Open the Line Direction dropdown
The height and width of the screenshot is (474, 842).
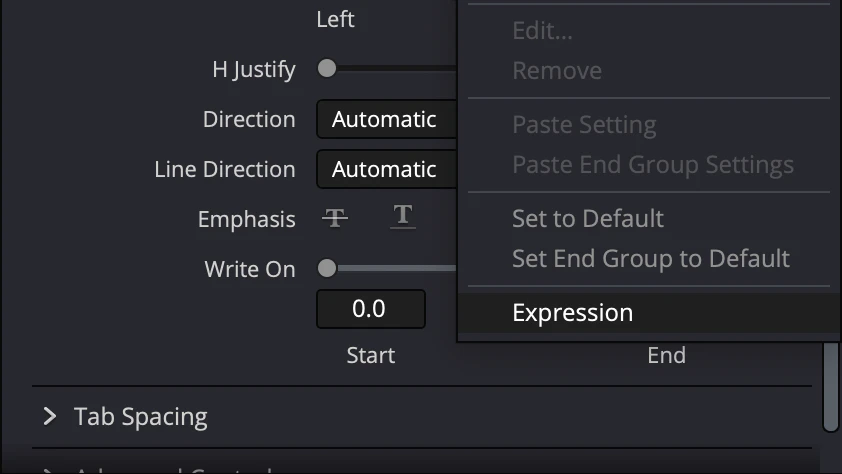pyautogui.click(x=385, y=170)
